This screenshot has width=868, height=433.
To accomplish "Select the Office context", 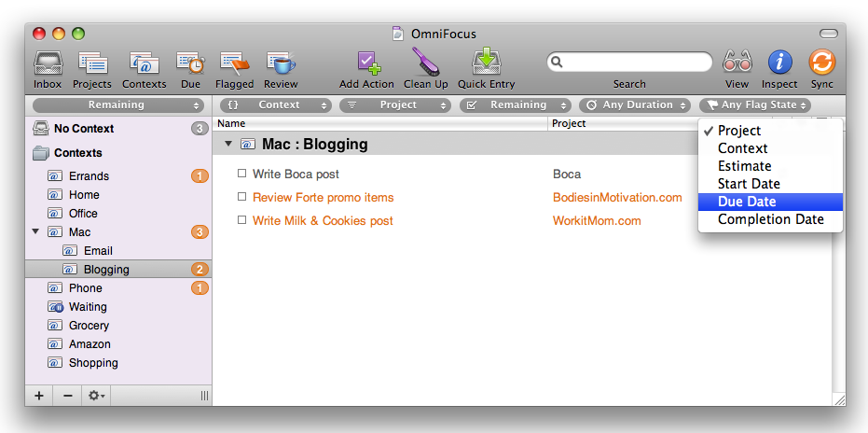I will (x=118, y=214).
